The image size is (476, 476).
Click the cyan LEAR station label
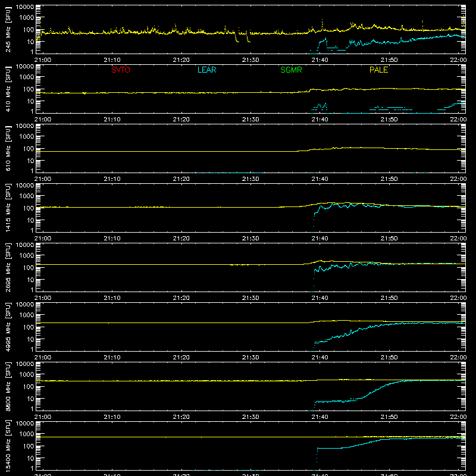206,70
